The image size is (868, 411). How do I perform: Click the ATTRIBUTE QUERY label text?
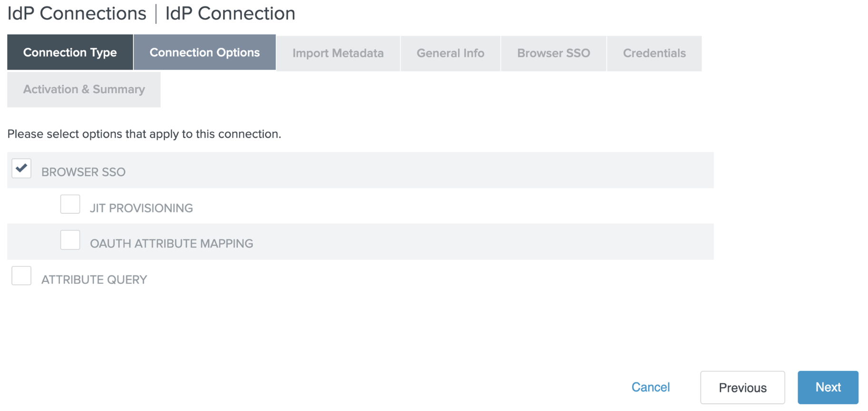(94, 280)
